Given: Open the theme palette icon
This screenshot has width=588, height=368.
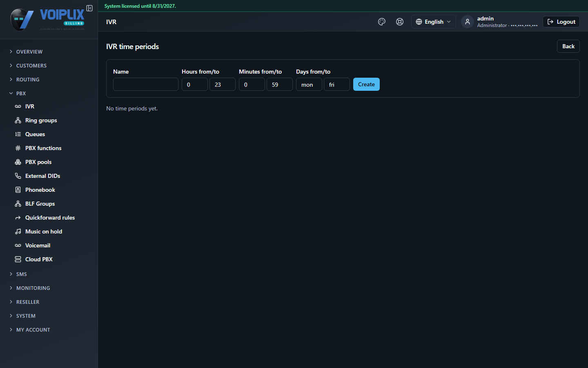Looking at the screenshot, I should coord(382,22).
